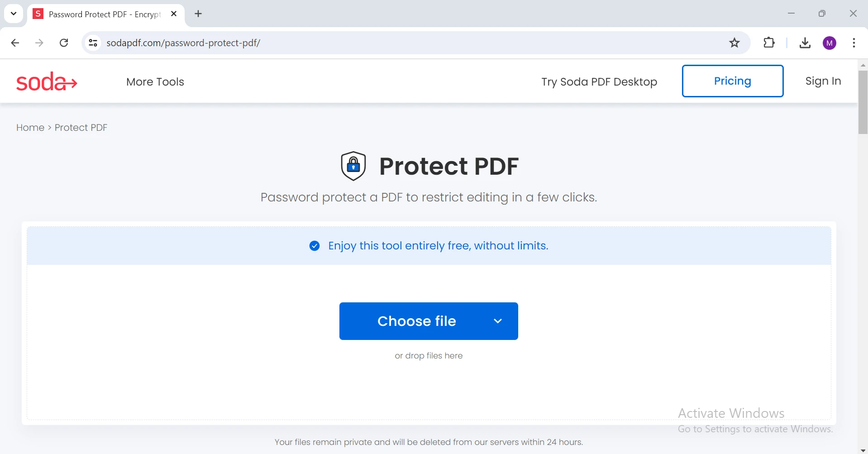Click the Protect PDF breadcrumb
This screenshot has height=454, width=868.
81,128
